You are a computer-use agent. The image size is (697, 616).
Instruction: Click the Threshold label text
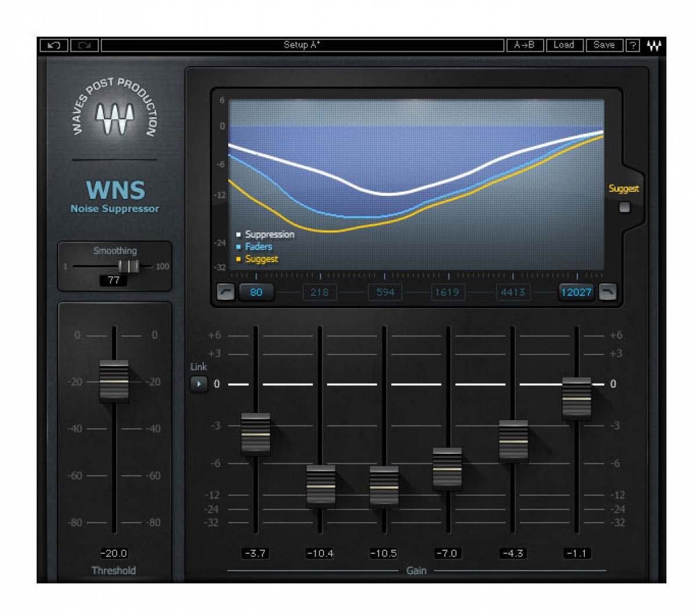tap(114, 570)
